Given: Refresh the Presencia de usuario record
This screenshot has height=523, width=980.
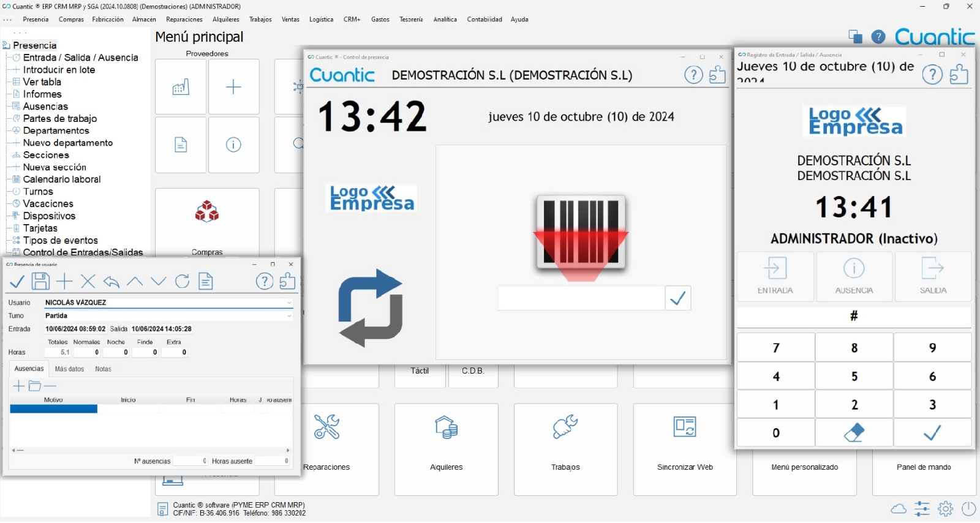Looking at the screenshot, I should [x=182, y=281].
